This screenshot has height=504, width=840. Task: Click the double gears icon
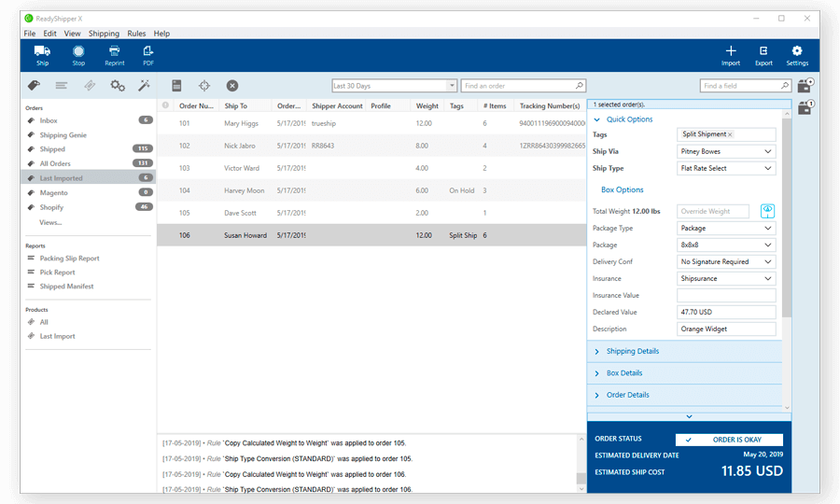coord(118,85)
